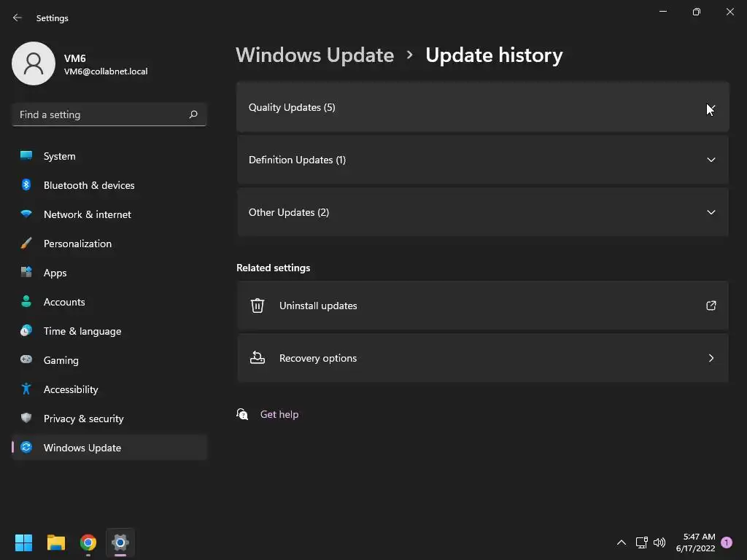This screenshot has height=560, width=747.
Task: Click the back arrow in Settings
Action: (x=18, y=17)
